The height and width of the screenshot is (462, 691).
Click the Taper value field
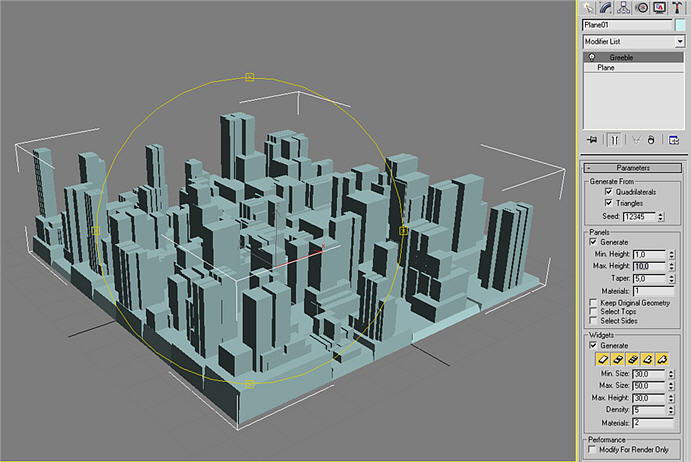tap(650, 279)
